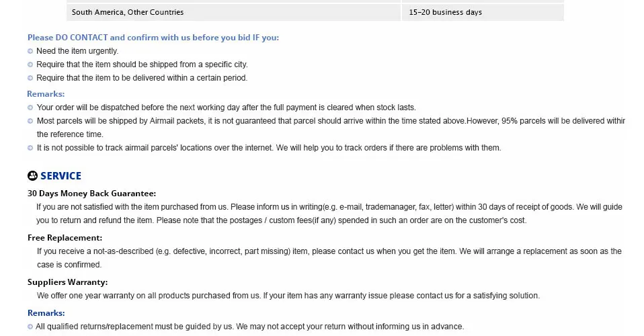Click bullet beside 'It is not possible to track'
The width and height of the screenshot is (644, 336).
pos(30,148)
